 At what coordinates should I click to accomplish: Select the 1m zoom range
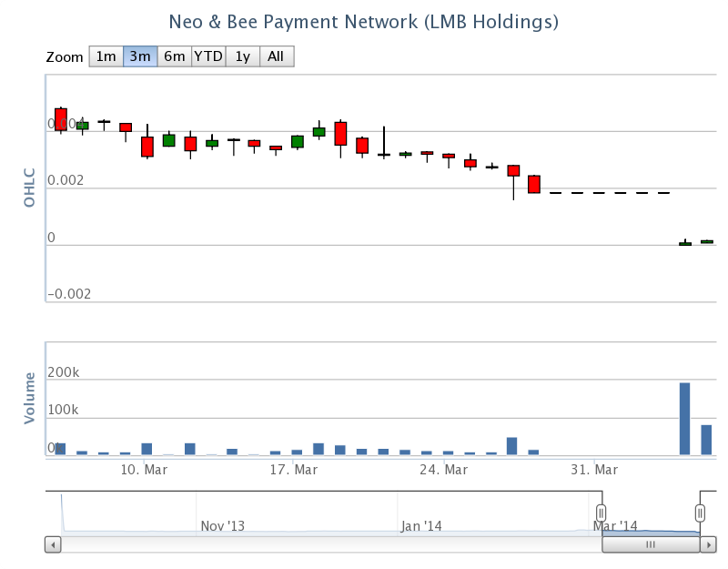106,56
